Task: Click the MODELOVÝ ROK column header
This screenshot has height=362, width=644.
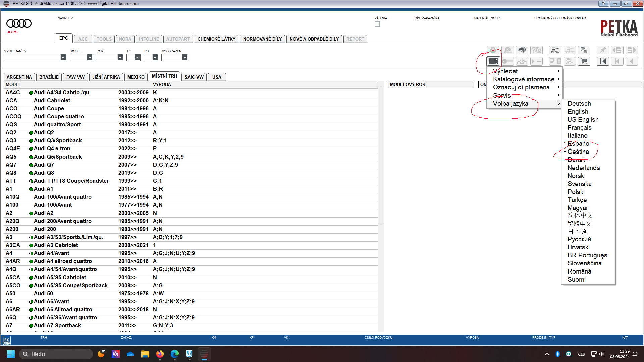Action: coord(431,84)
